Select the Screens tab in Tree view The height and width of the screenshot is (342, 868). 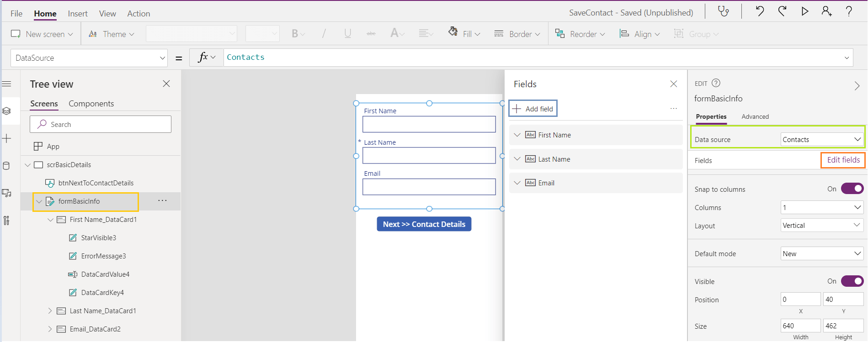(x=44, y=104)
